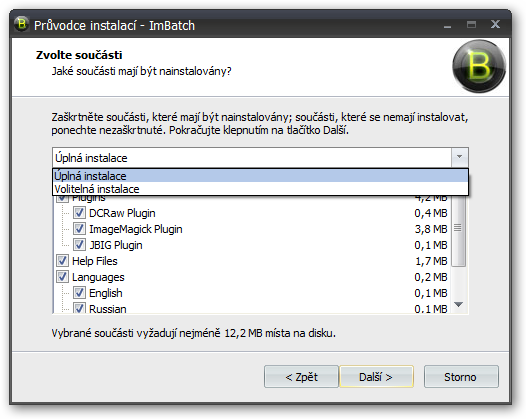Screen dimensions: 526x419
Task: Uncheck the DCRaw Plugin checkbox
Action: click(x=79, y=213)
